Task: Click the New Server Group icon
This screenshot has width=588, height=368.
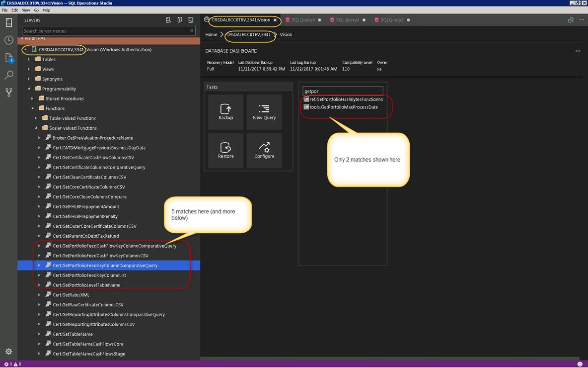Action: pyautogui.click(x=180, y=19)
